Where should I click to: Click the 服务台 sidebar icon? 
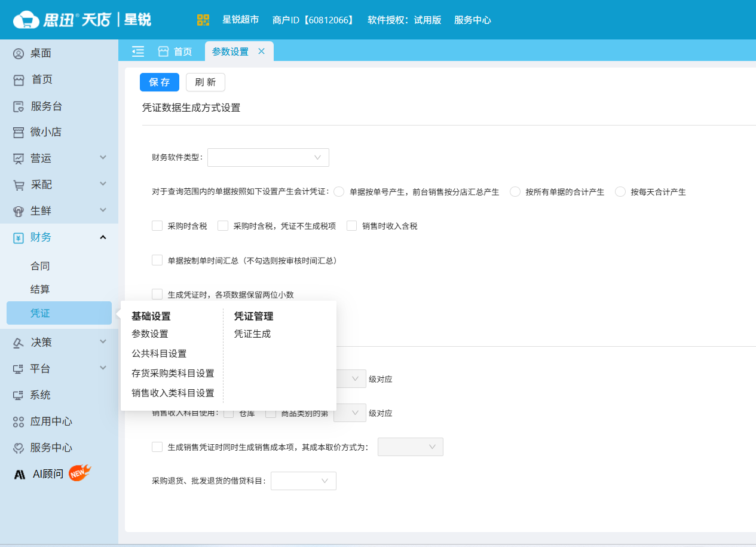(x=19, y=106)
